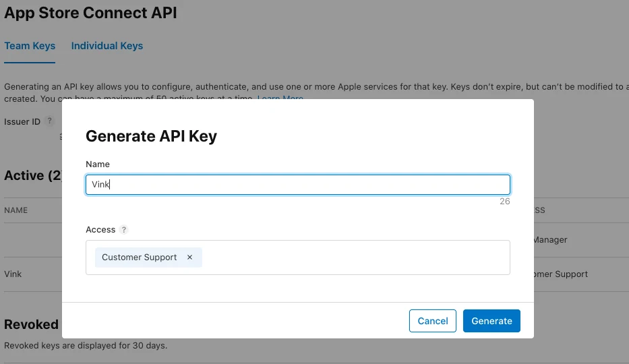Click 'Revoked keys are displayed for 30 days' text
Image resolution: width=629 pixels, height=364 pixels.
(86, 346)
